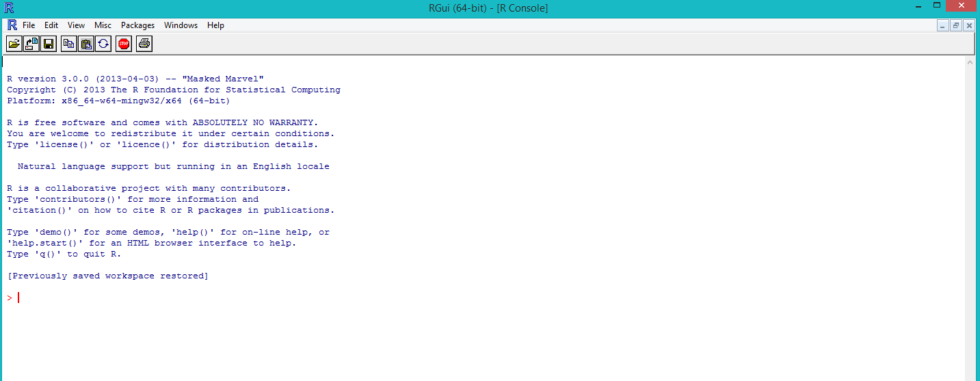Click the 'Copyright (C) 2013' line
Screen dimensions: 980x381
pyautogui.click(x=174, y=90)
